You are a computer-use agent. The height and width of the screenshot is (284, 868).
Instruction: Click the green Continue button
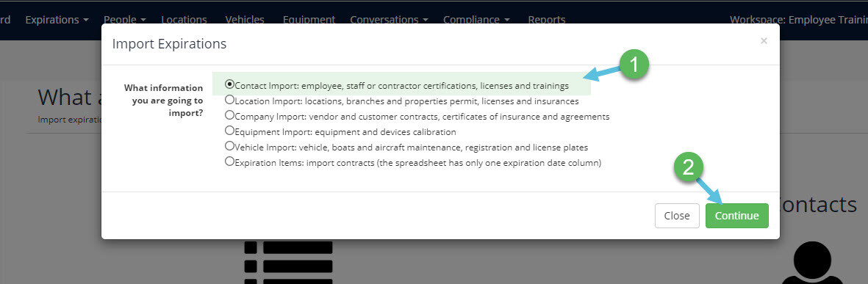pos(736,216)
